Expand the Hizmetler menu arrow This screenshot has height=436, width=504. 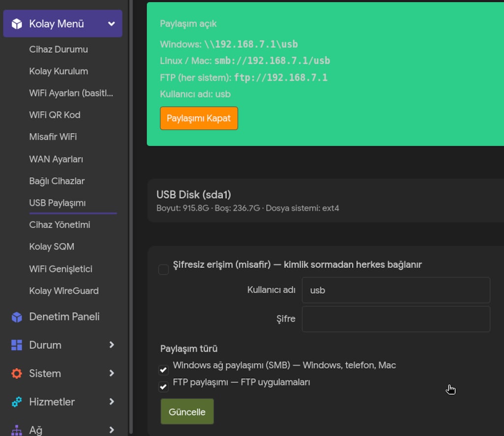112,402
